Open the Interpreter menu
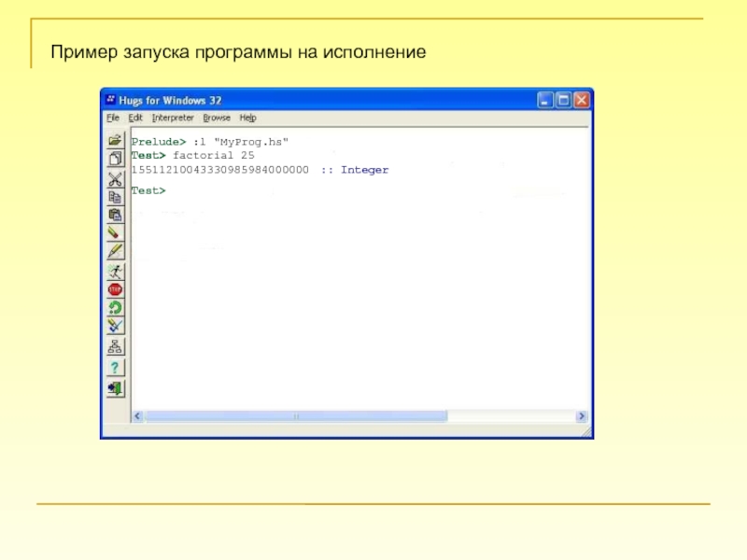Viewport: 747px width, 560px height. [173, 118]
